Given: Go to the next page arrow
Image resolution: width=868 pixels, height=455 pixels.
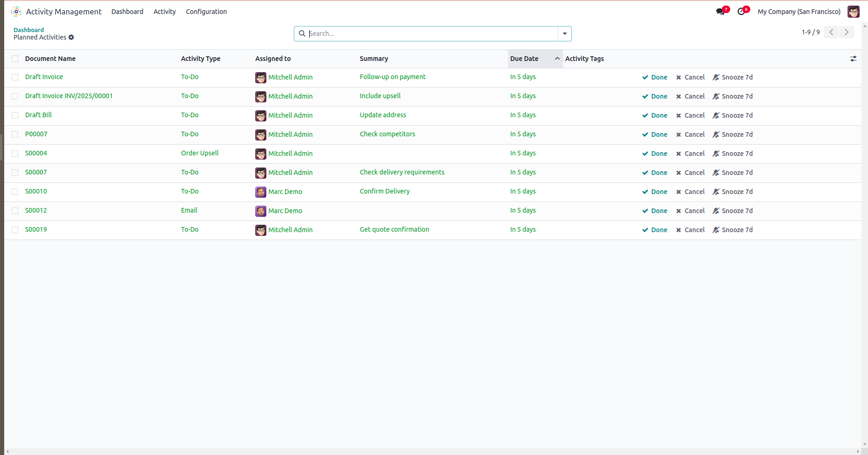Looking at the screenshot, I should pyautogui.click(x=847, y=32).
